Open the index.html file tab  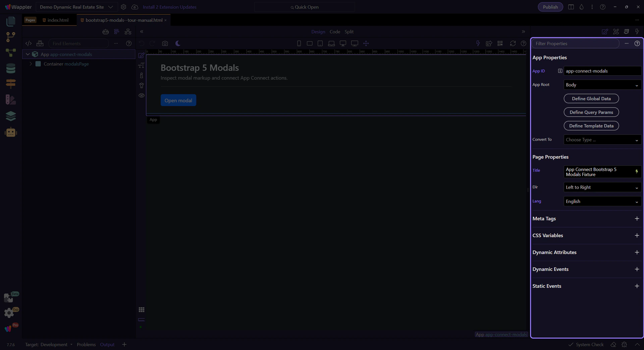(x=58, y=20)
